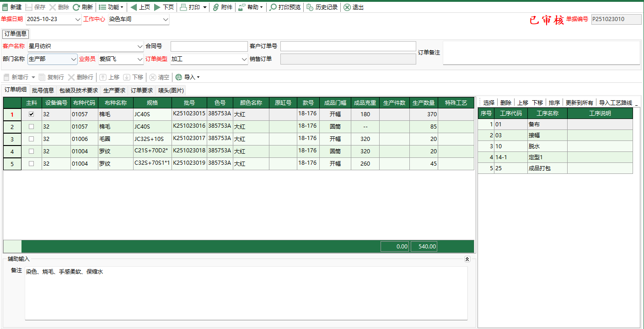Switch to the 生产要求 tab
644x329 pixels.
click(x=114, y=91)
